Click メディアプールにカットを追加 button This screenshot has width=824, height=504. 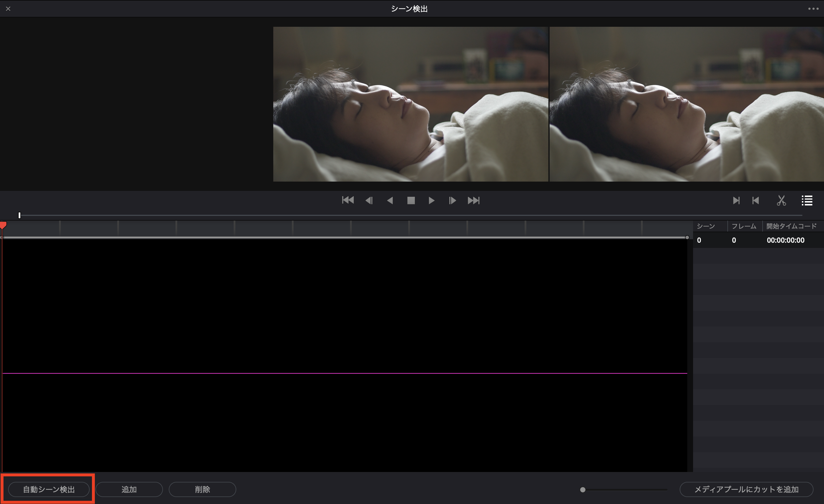[x=746, y=489]
